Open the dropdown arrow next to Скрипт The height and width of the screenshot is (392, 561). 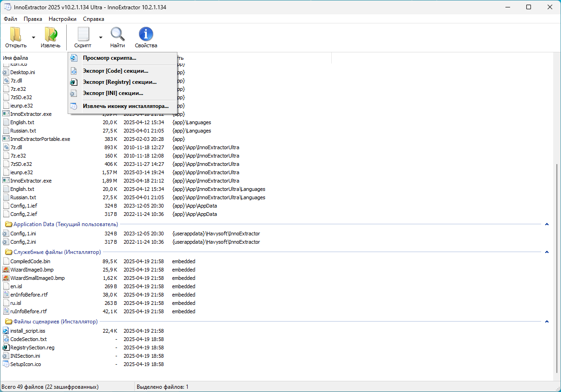101,38
